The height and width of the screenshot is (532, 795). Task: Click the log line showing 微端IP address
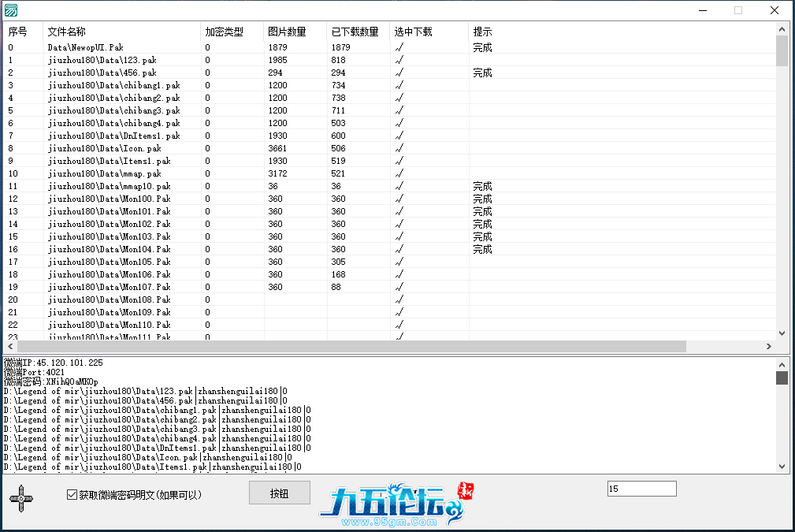coord(54,363)
